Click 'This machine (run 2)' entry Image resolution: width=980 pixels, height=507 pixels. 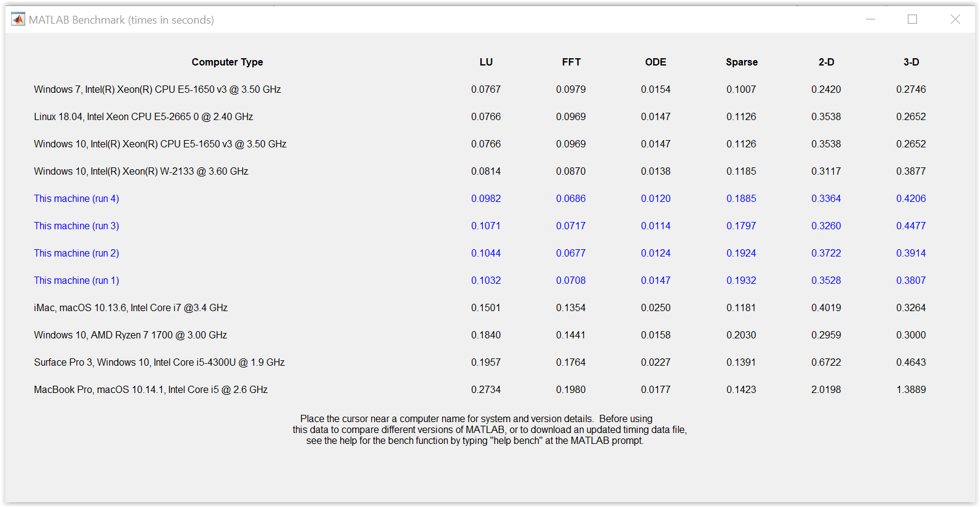tap(76, 253)
